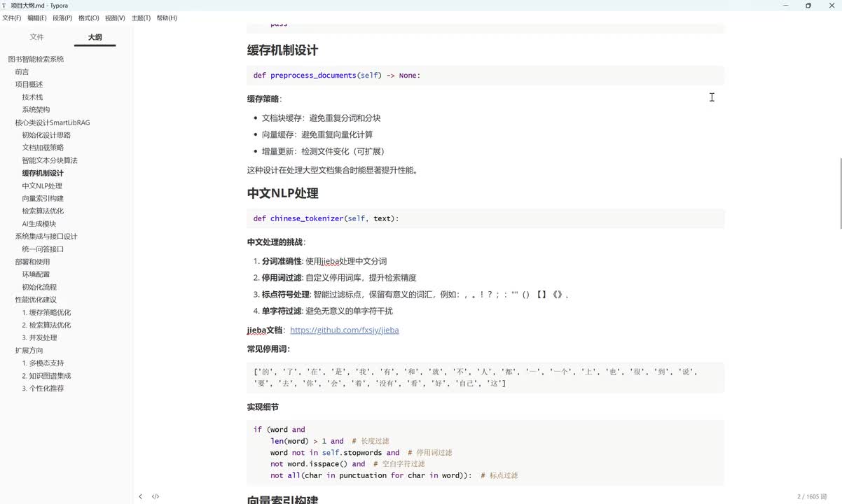Viewport: 842px width, 504px height.
Task: Open 初始化设计思路 in the outline
Action: [46, 135]
